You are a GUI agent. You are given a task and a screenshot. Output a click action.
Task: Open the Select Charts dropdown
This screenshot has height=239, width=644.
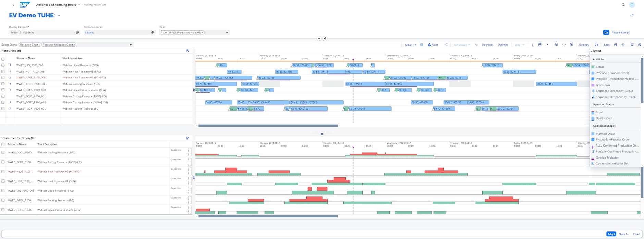click(x=131, y=45)
